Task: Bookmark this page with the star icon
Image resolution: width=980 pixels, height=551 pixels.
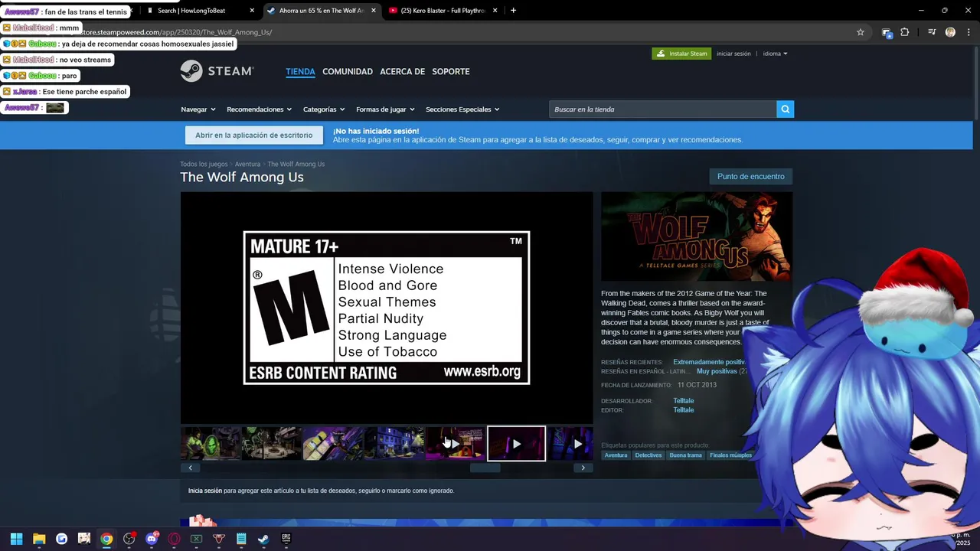Action: [x=861, y=32]
